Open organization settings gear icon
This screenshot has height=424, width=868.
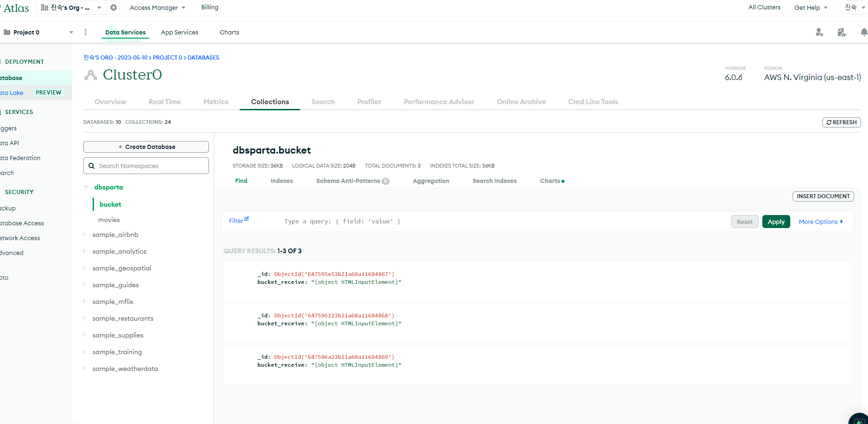[x=114, y=7]
